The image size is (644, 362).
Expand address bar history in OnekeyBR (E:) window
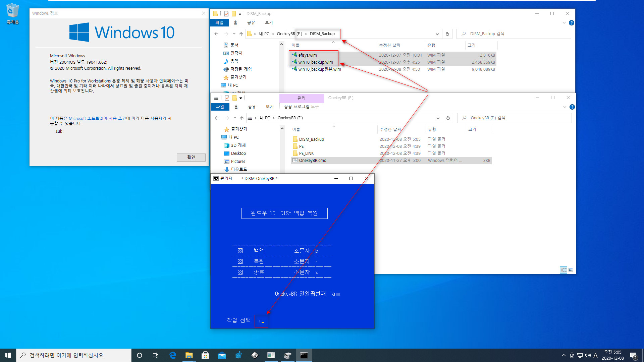coord(438,118)
